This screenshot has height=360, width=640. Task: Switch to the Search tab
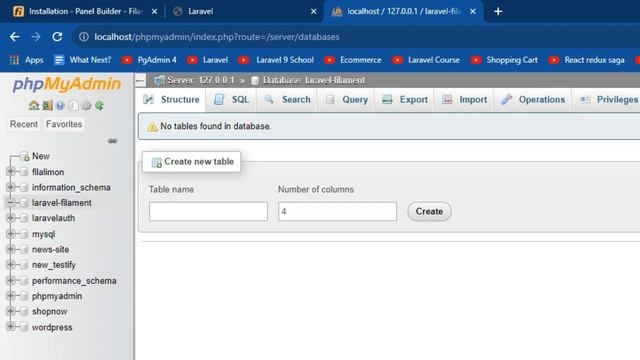[x=287, y=100]
